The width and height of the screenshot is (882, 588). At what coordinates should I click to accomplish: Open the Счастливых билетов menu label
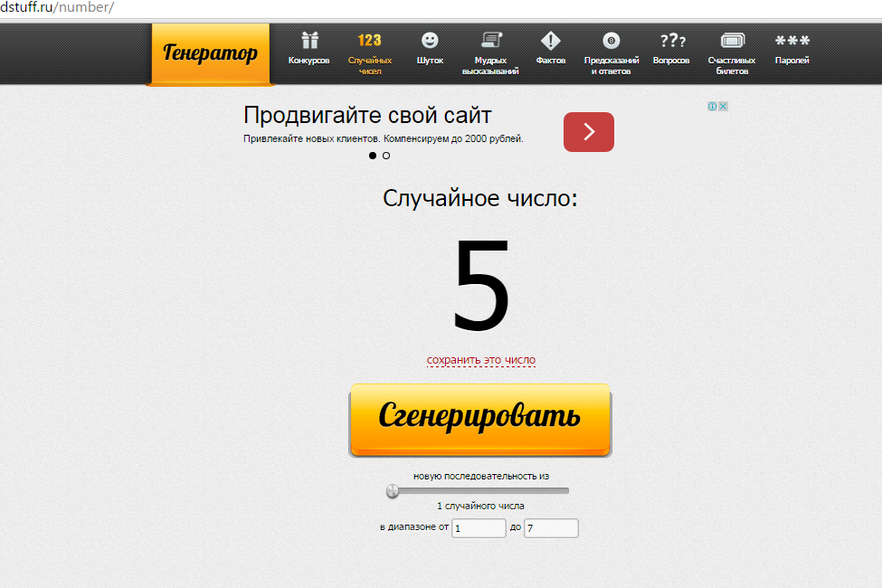732,66
